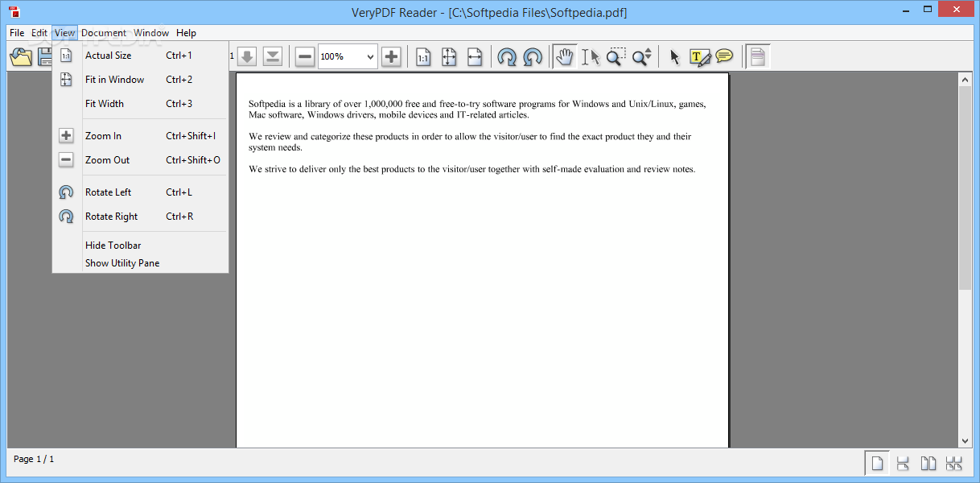Go to next page arrow button
This screenshot has width=980, height=483.
click(248, 56)
